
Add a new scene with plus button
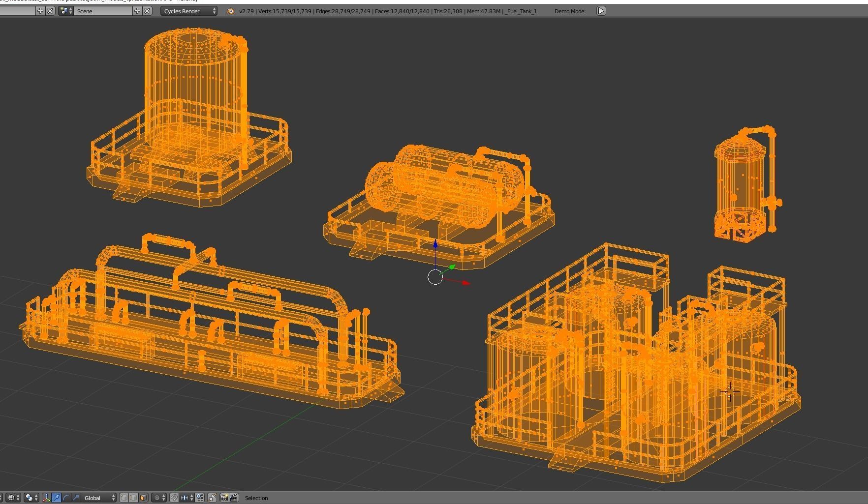pos(137,11)
